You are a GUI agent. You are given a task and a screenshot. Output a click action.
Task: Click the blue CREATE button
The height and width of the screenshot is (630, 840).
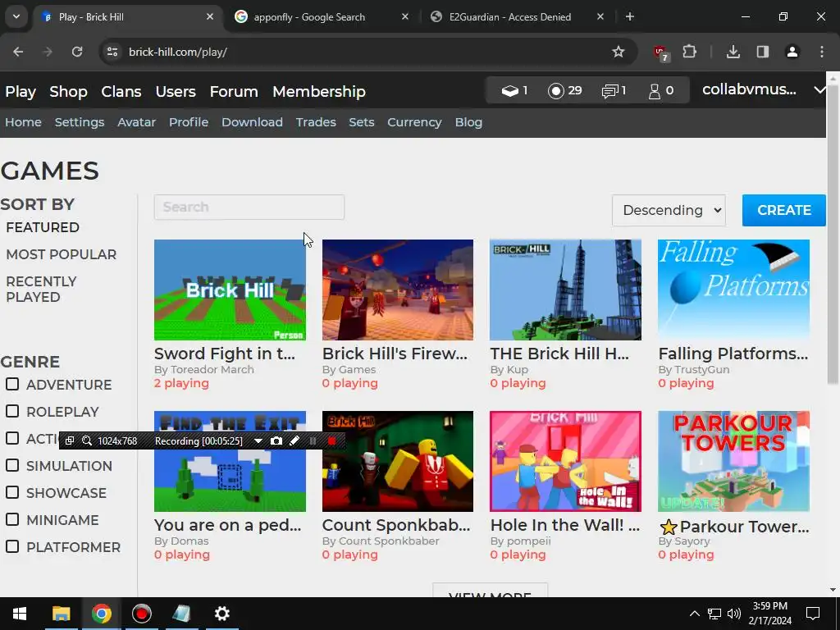783,210
